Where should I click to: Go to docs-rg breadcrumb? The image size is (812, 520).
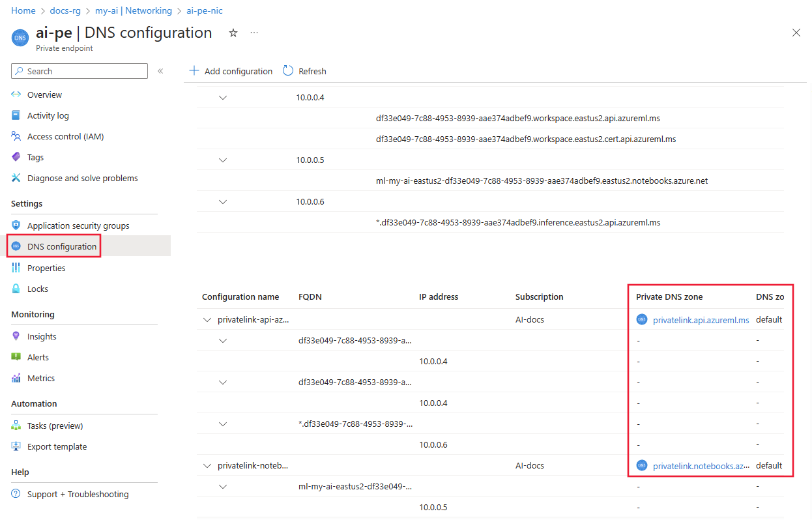[65, 10]
